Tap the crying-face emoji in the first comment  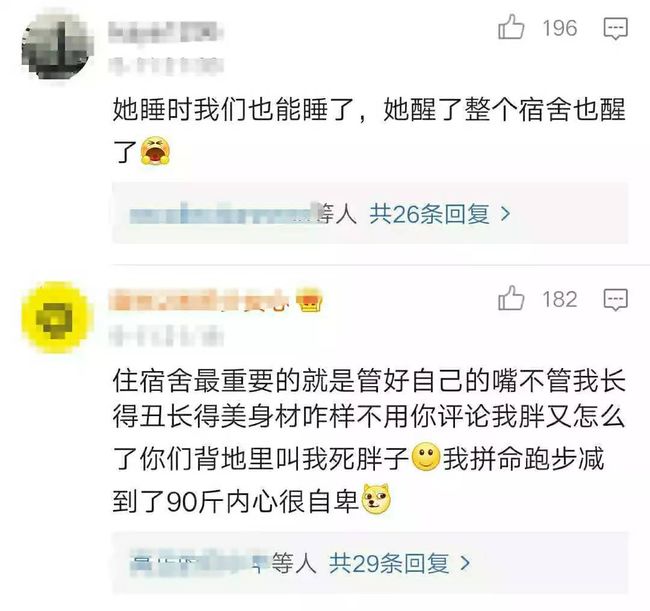click(x=155, y=151)
